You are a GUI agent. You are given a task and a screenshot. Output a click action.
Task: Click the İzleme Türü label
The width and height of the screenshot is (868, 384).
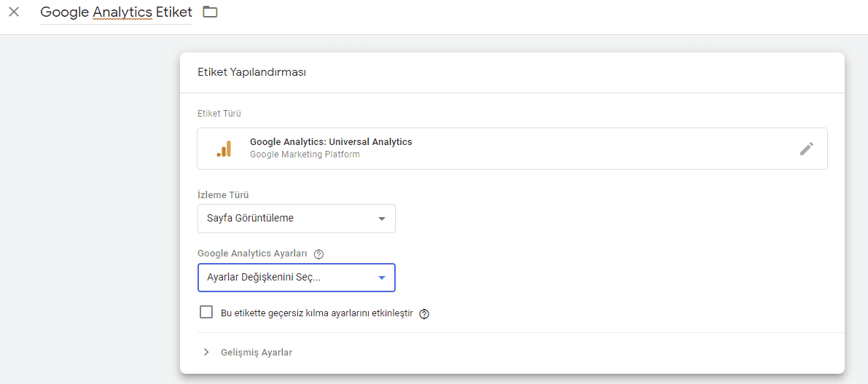coord(223,195)
